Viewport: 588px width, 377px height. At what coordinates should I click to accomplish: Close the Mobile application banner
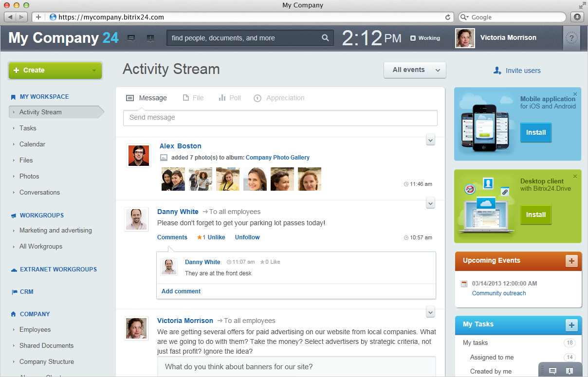pos(575,94)
